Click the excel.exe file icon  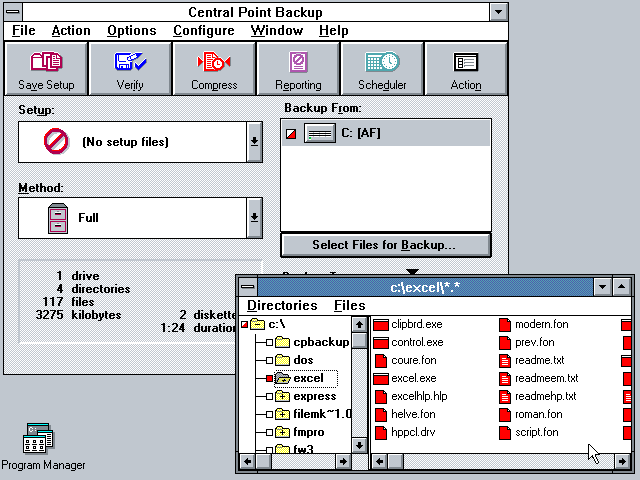pos(381,379)
